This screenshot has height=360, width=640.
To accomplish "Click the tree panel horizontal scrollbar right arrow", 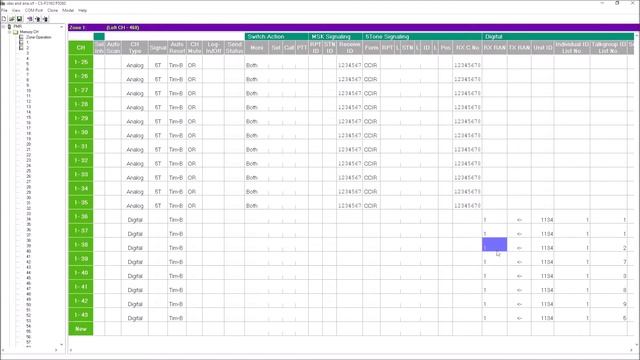I will click(56, 350).
